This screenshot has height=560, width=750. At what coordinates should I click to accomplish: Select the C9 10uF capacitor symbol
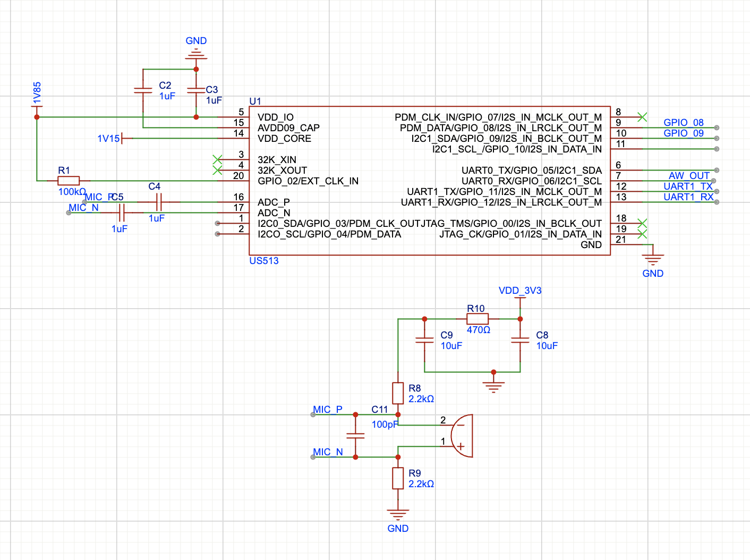tap(424, 340)
